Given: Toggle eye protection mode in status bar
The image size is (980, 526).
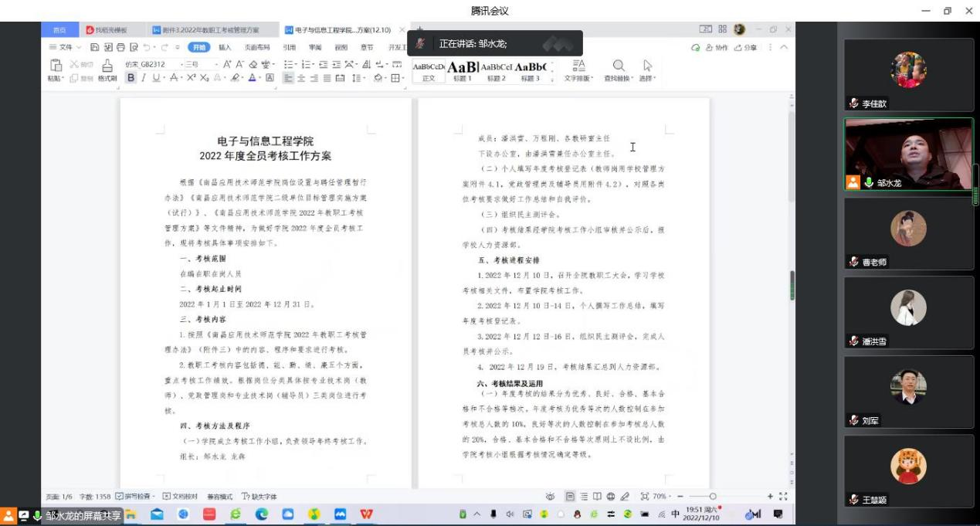Looking at the screenshot, I should tap(550, 496).
